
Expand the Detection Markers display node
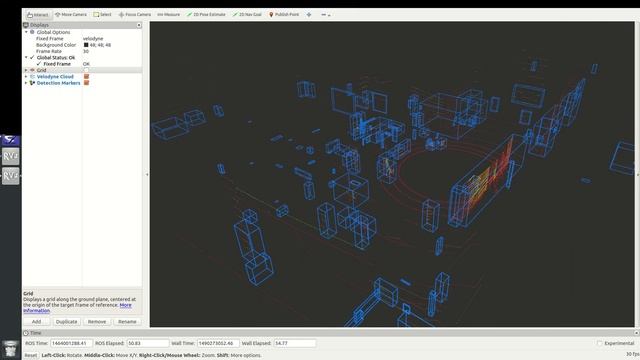pyautogui.click(x=26, y=83)
